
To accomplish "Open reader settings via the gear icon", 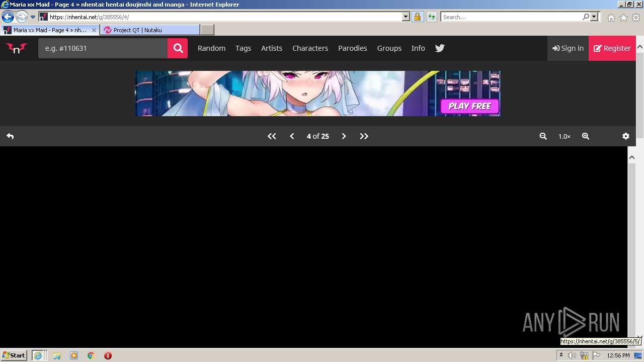I will 626,136.
